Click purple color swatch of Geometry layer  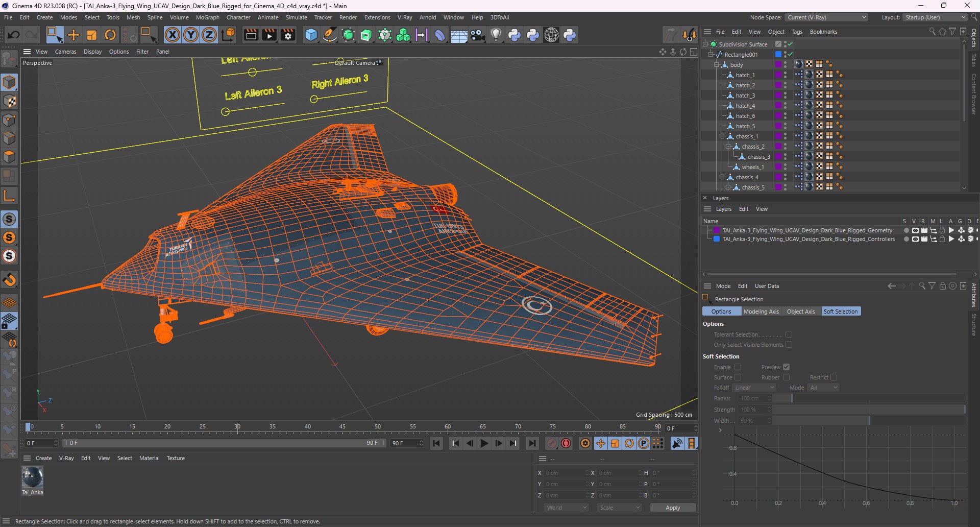coord(717,230)
